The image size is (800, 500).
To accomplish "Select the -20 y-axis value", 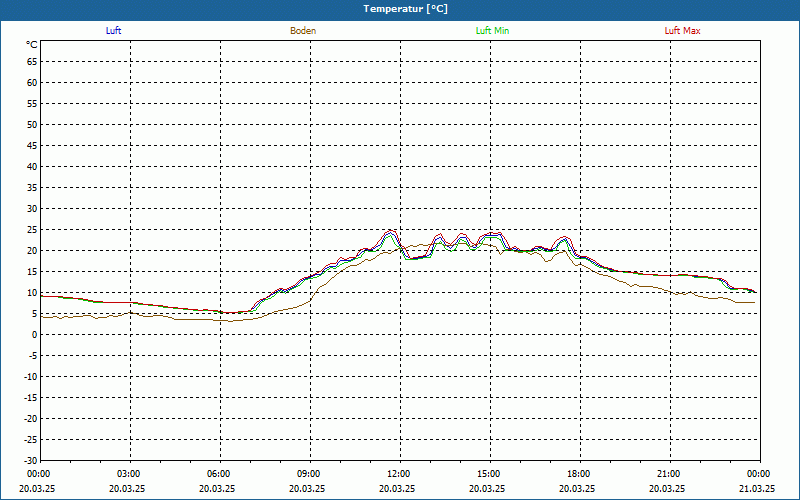I will click(31, 418).
